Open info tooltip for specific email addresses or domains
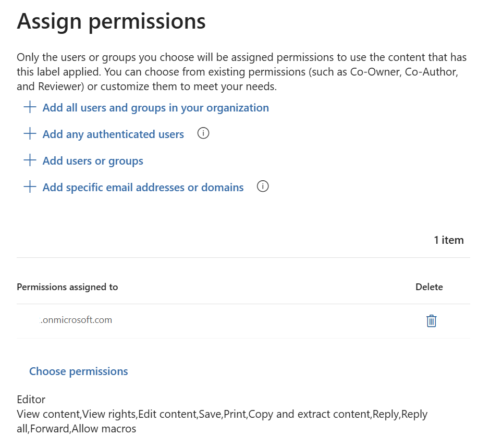Viewport: 478px width, 448px height. (x=263, y=187)
